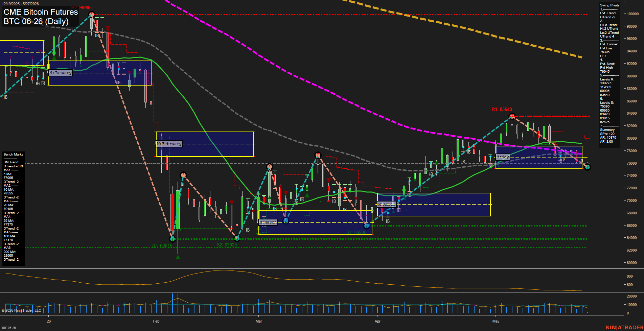
Task: Click the swing pivot high marker at R1 83540
Action: pos(512,116)
